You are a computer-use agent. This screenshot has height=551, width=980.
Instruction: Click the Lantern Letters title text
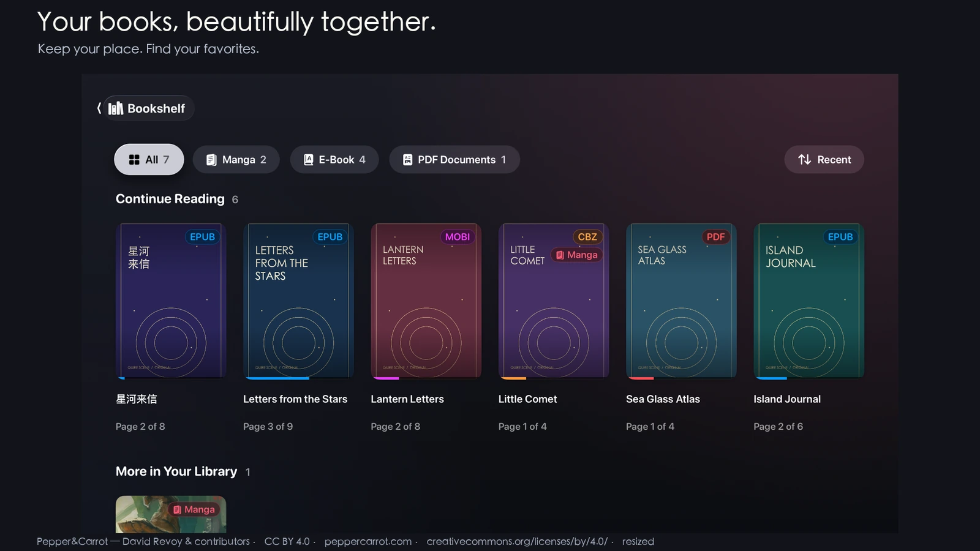pyautogui.click(x=407, y=399)
